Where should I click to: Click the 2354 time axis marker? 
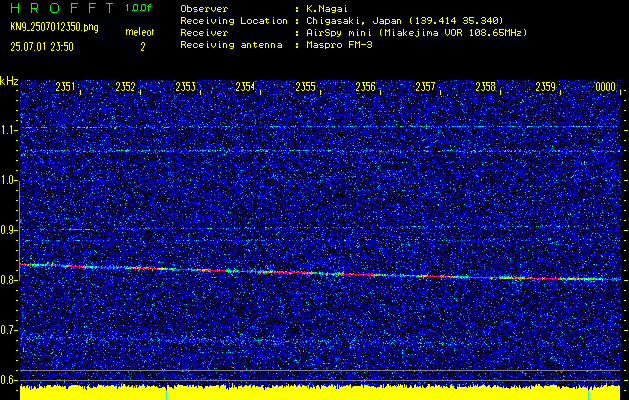(x=245, y=87)
